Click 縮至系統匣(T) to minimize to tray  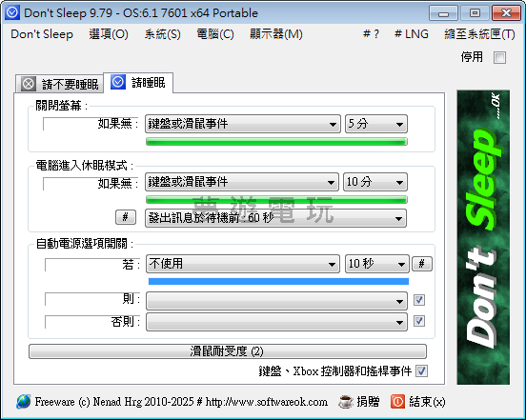479,34
